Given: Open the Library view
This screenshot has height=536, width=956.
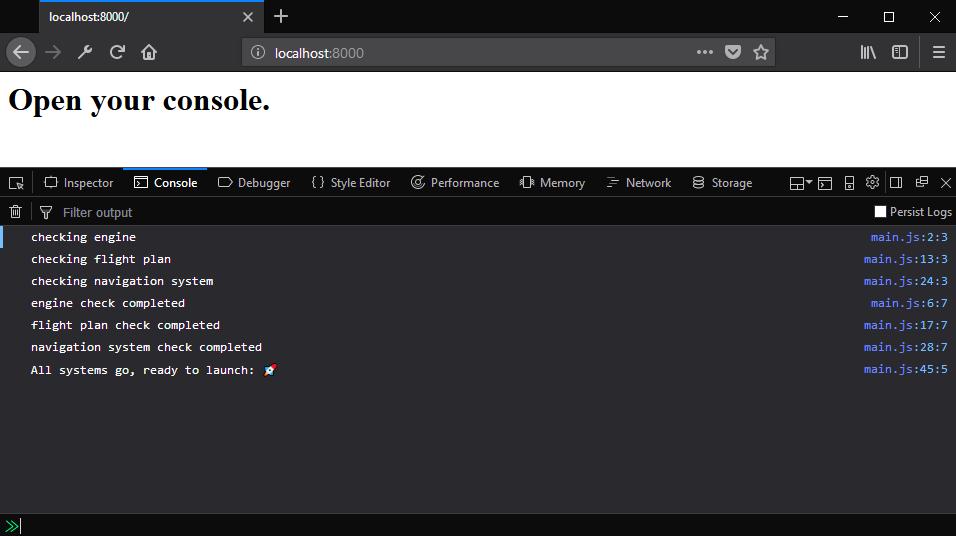Looking at the screenshot, I should tap(868, 52).
